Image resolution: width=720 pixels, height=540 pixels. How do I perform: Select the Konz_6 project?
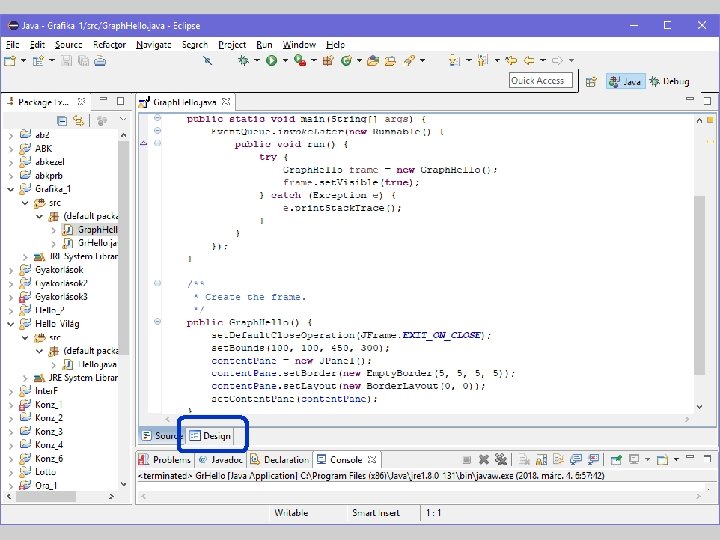[41, 459]
